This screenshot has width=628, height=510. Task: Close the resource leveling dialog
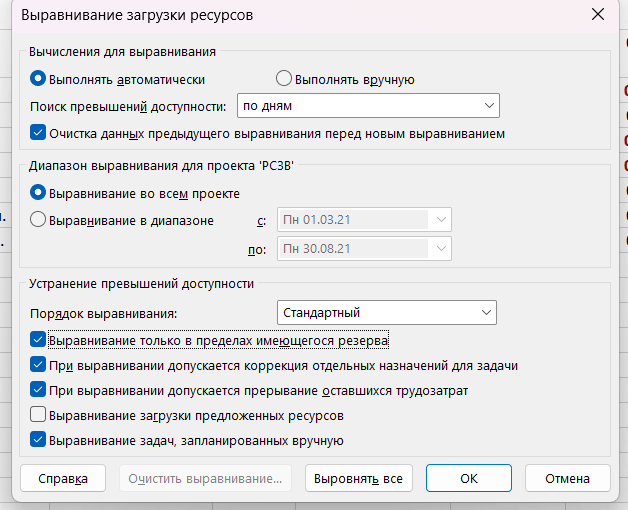[598, 15]
